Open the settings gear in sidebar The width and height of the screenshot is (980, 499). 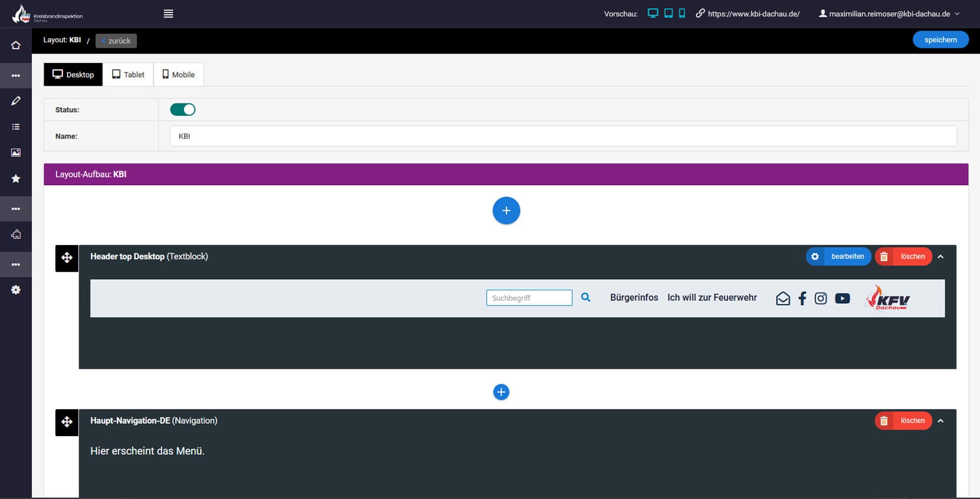pyautogui.click(x=16, y=290)
